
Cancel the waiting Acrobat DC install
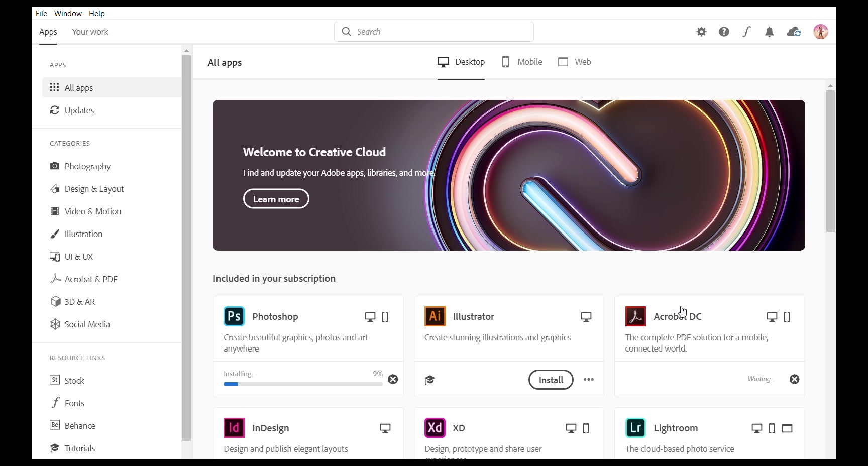click(794, 379)
